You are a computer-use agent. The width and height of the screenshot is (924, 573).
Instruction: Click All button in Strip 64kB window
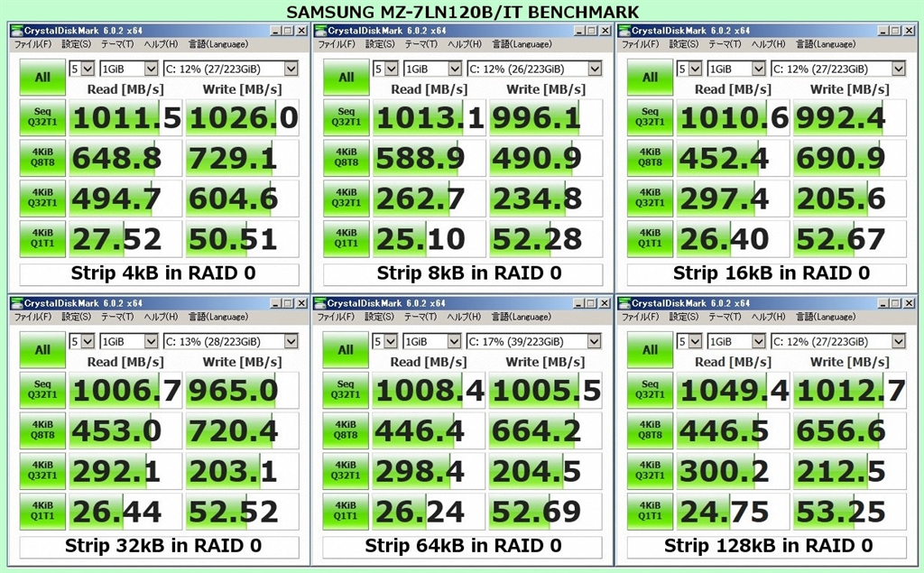click(346, 350)
